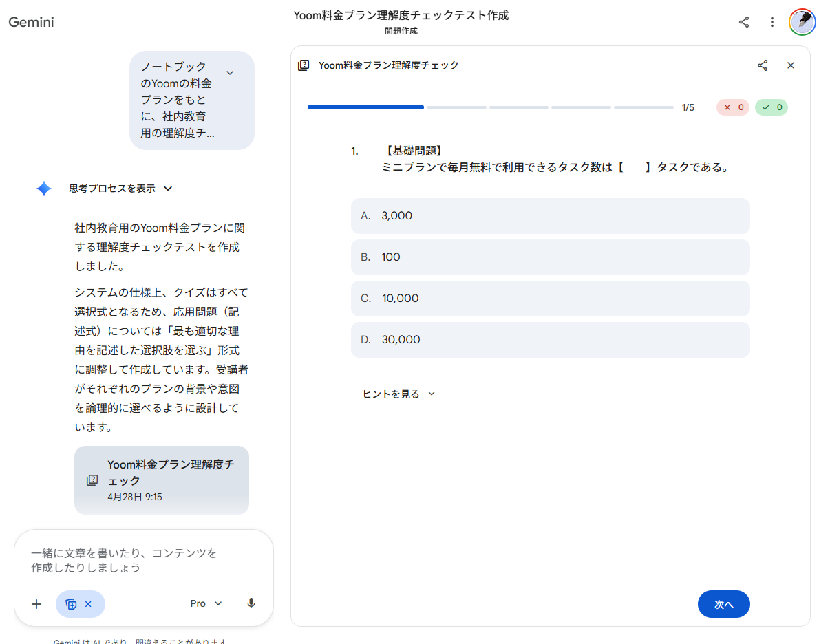The height and width of the screenshot is (644, 819).
Task: Expand 思考プロセスを表示 section
Action: pyautogui.click(x=120, y=189)
